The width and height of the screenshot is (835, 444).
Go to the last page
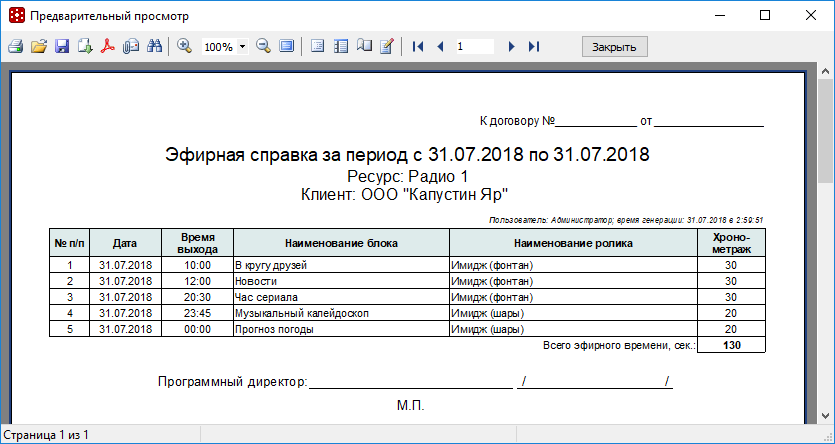(534, 47)
